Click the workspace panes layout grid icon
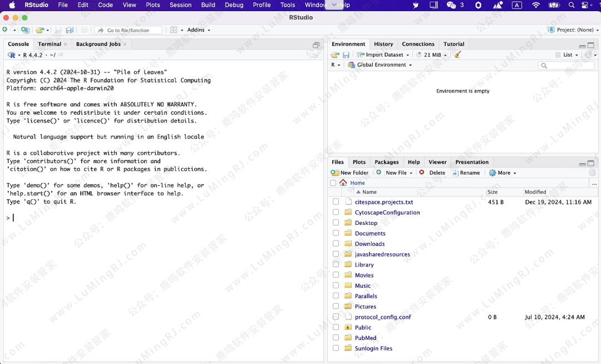 click(174, 30)
